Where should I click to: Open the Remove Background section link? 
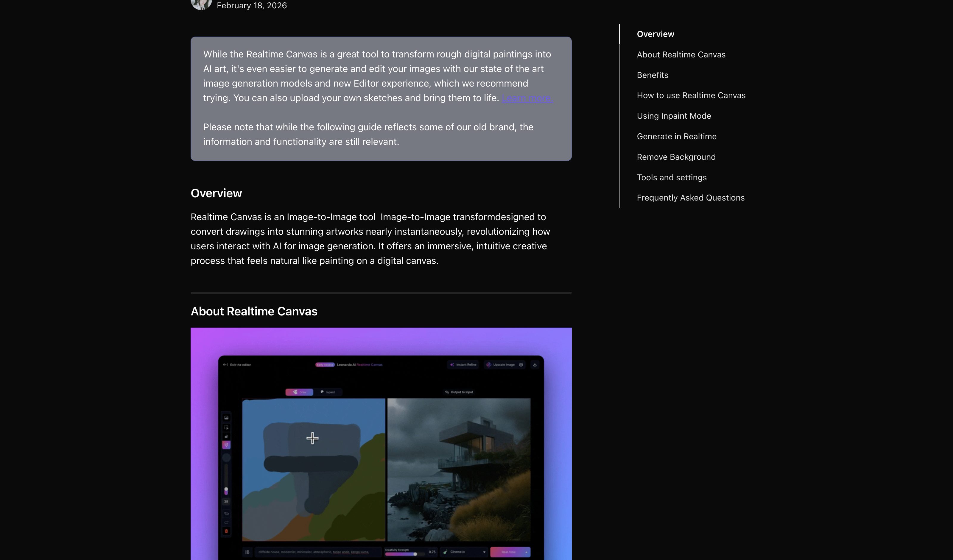tap(676, 157)
